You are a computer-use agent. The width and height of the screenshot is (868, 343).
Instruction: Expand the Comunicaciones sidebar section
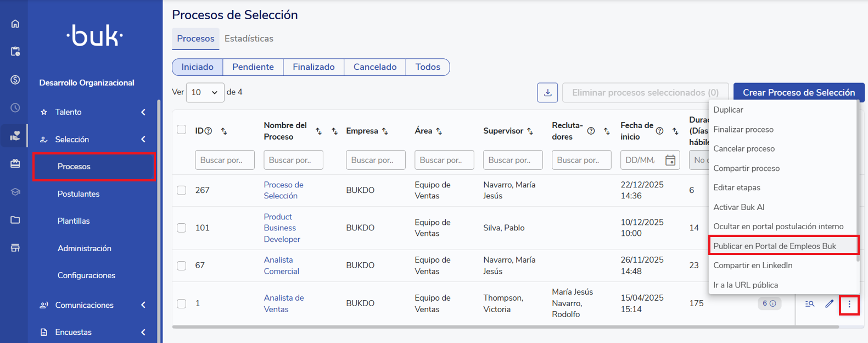pos(143,305)
